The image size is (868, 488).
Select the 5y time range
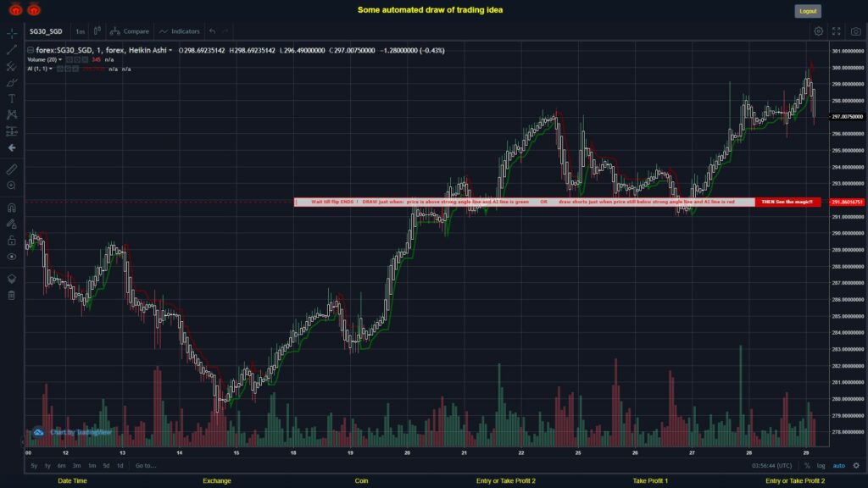(x=34, y=466)
